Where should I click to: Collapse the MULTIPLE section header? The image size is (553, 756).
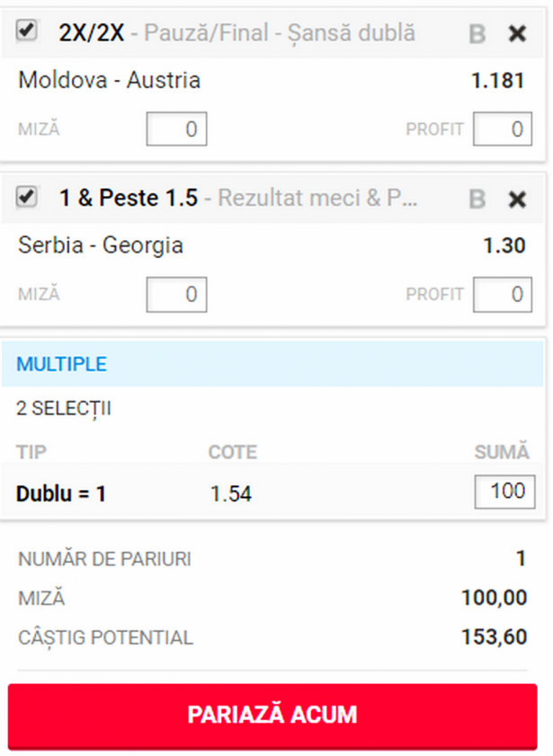(x=272, y=364)
